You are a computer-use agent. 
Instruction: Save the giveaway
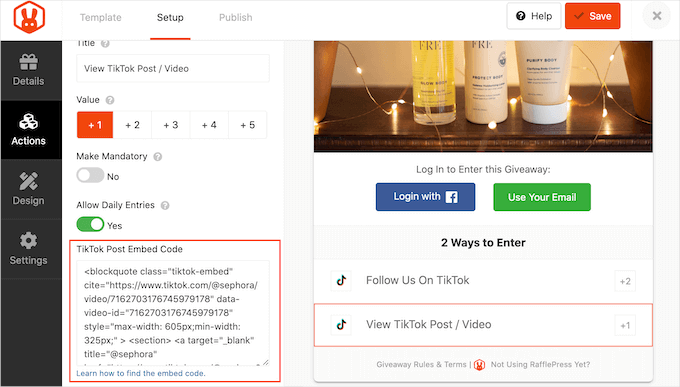coord(592,16)
